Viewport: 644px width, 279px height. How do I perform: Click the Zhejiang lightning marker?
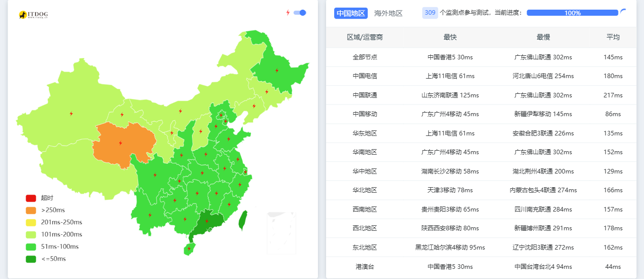tap(240, 184)
